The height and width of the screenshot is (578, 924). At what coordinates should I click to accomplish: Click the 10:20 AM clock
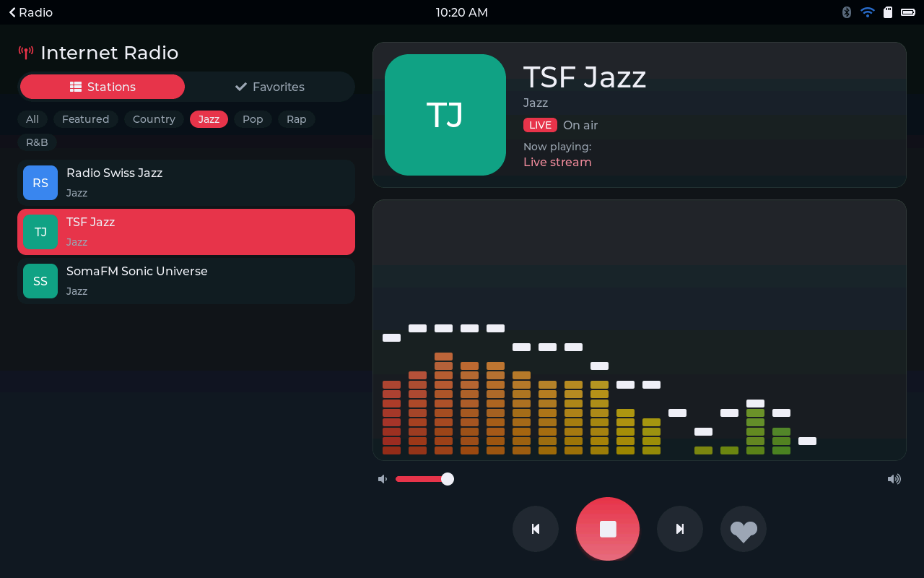[462, 12]
